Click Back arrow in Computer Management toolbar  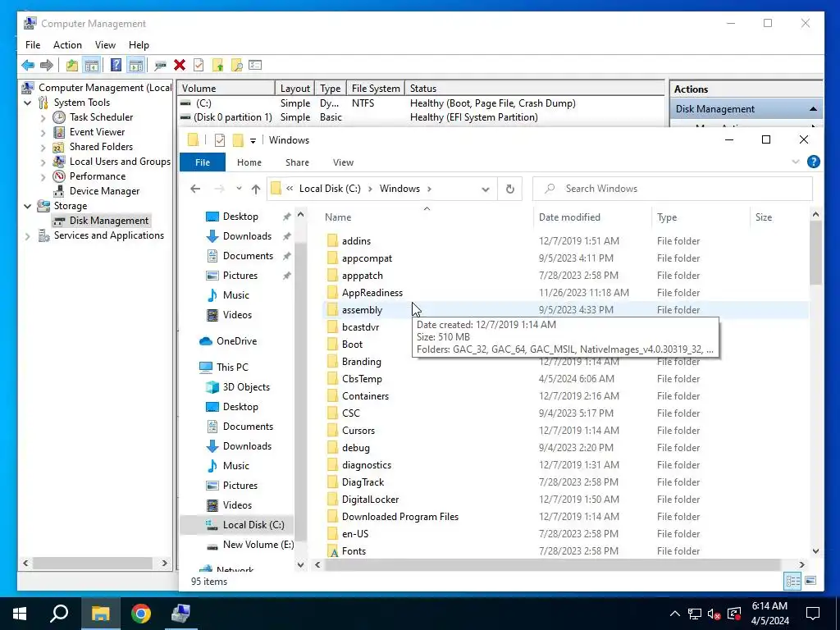[28, 66]
